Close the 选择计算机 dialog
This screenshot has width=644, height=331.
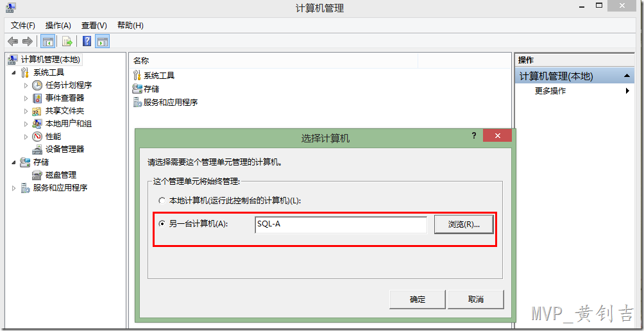(497, 135)
